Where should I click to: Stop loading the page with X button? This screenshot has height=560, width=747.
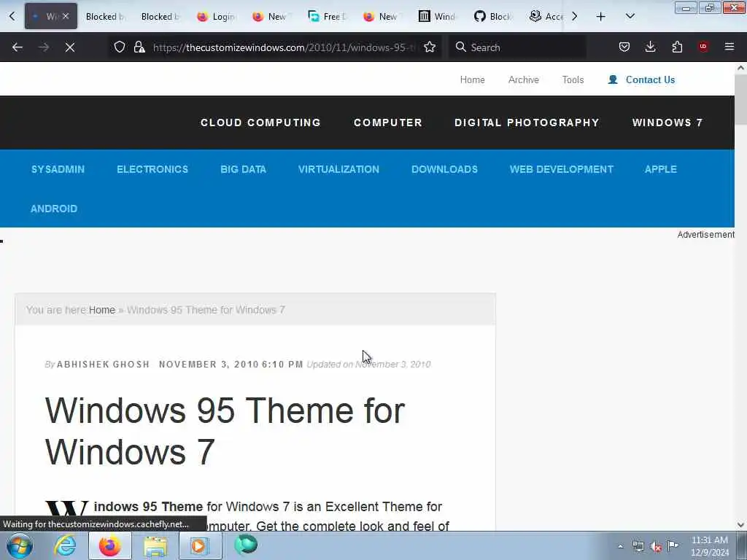(x=69, y=47)
